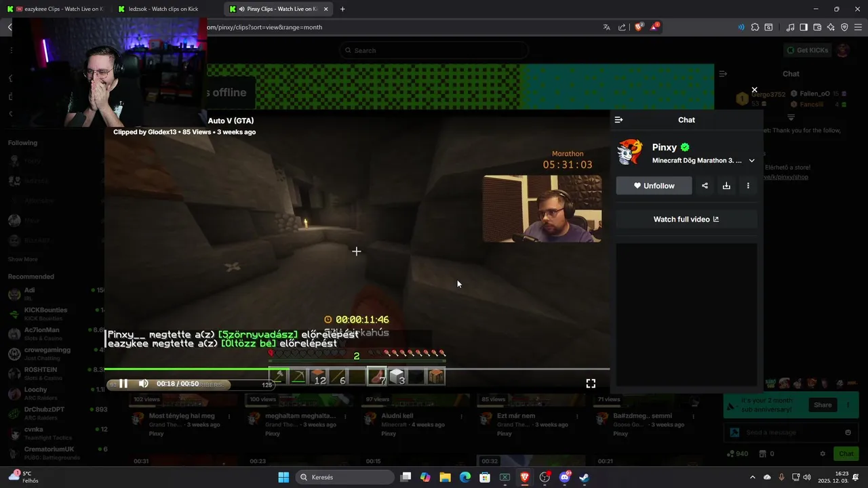
Task: Click Share on sub anniversary banner
Action: pos(823,405)
